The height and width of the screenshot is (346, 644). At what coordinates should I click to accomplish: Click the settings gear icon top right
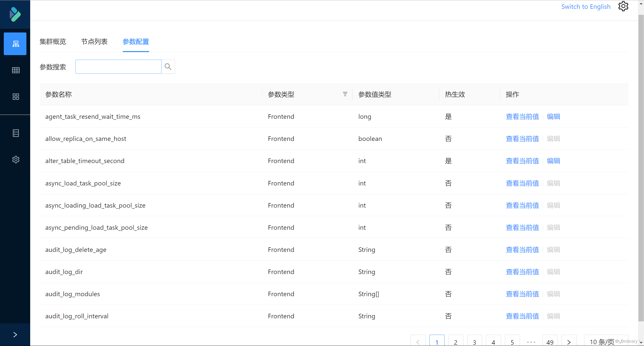624,6
